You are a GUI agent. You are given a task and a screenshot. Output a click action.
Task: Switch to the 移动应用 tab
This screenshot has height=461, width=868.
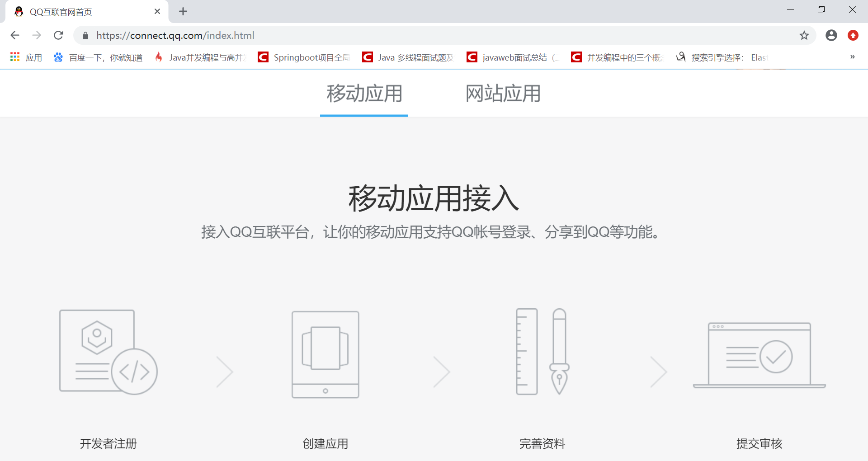click(x=364, y=94)
